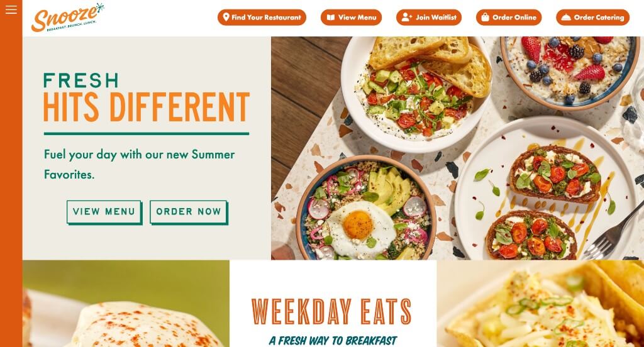This screenshot has width=644, height=347.
Task: Click the outlined VIEW MENU hero button
Action: pos(104,212)
